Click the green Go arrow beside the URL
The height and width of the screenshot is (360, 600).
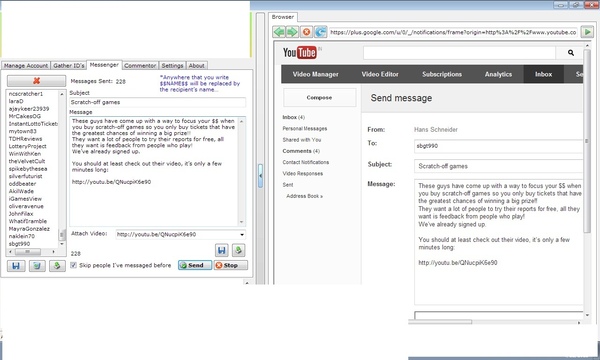pos(587,32)
